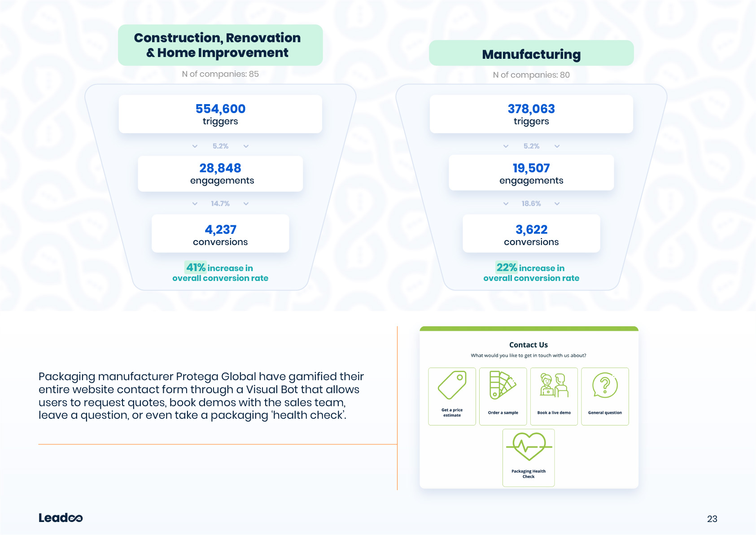The width and height of the screenshot is (756, 535).
Task: Click the 3,622 conversions card
Action: 531,234
